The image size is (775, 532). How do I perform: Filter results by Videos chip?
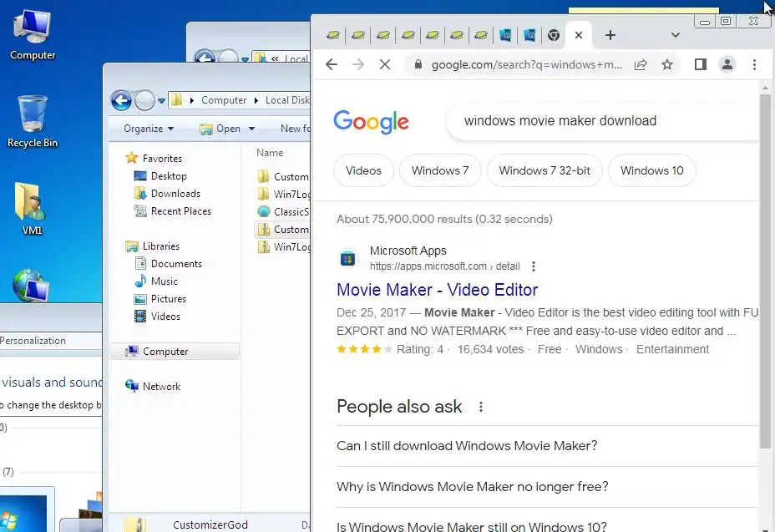(364, 170)
